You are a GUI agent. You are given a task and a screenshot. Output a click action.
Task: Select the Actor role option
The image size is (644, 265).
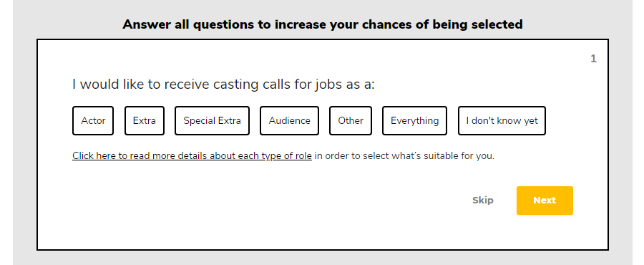tap(93, 121)
